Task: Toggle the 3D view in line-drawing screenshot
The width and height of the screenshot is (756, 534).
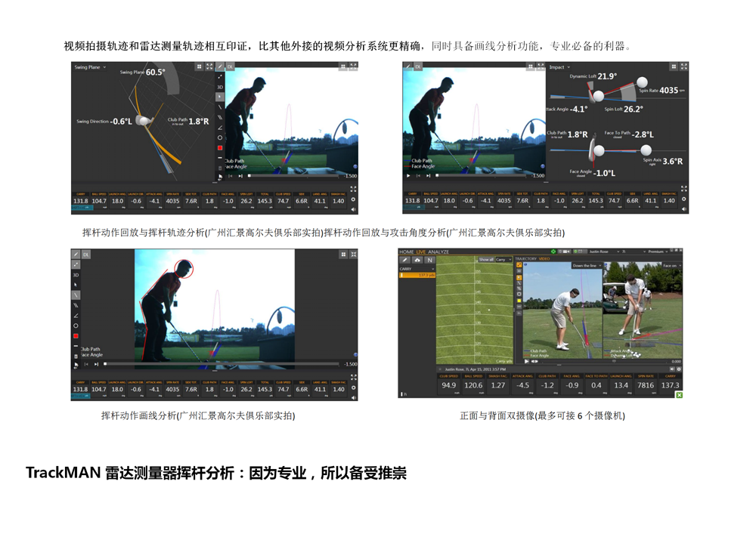Action: [76, 275]
